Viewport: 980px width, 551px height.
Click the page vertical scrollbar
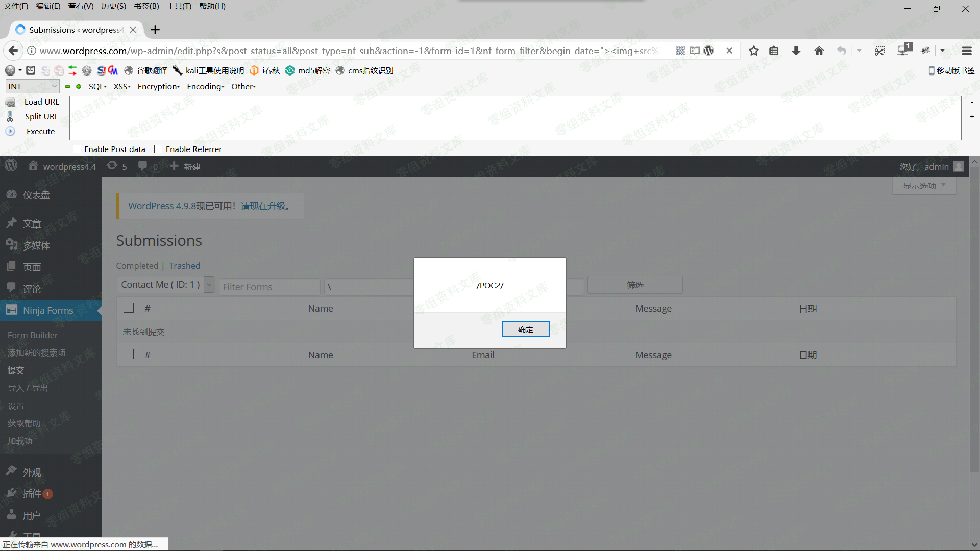tap(974, 316)
